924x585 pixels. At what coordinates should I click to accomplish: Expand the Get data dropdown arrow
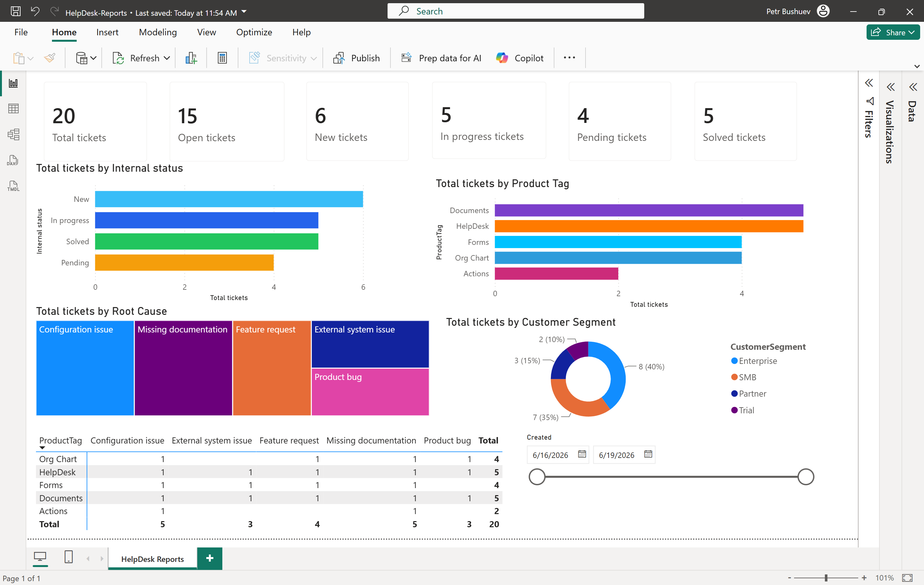pyautogui.click(x=93, y=58)
